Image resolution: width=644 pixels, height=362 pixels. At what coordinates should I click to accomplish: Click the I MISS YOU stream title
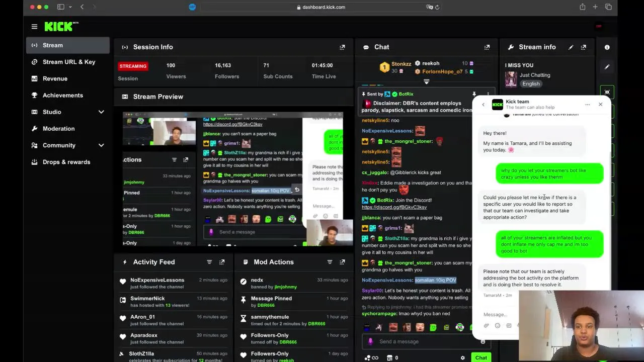click(x=519, y=65)
